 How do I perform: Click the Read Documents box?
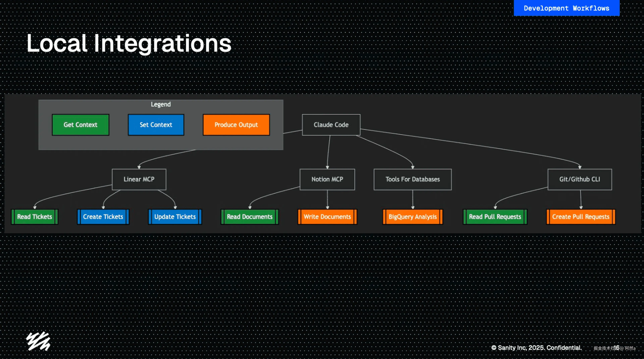point(250,217)
